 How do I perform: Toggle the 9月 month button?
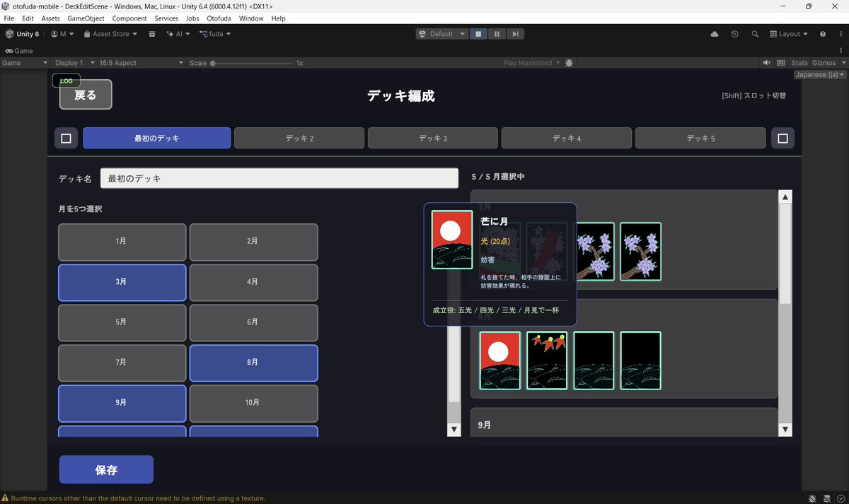[x=122, y=403]
